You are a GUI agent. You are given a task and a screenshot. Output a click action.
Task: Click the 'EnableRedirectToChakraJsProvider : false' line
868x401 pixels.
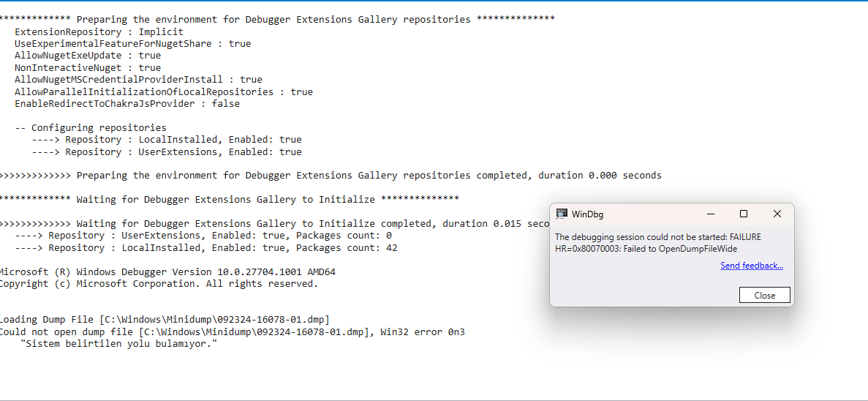[127, 104]
